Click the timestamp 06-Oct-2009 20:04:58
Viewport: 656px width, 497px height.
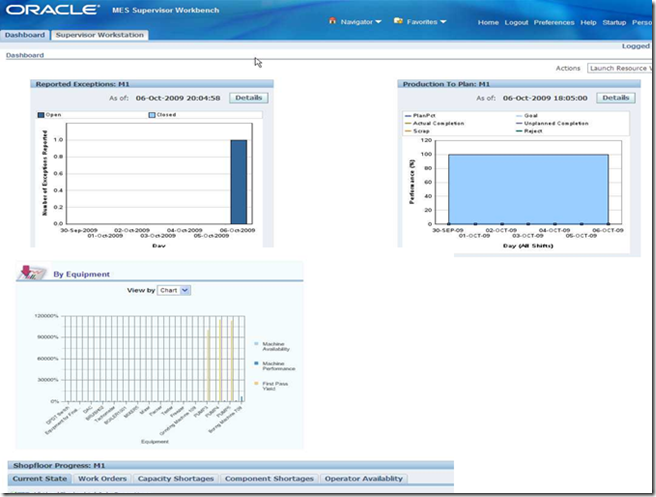178,98
